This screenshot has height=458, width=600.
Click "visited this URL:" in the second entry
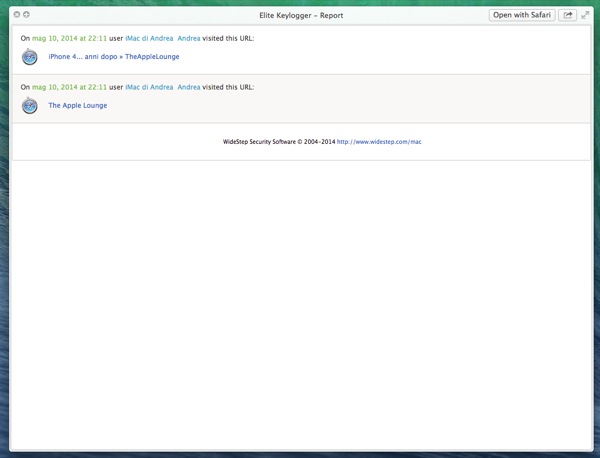point(228,87)
